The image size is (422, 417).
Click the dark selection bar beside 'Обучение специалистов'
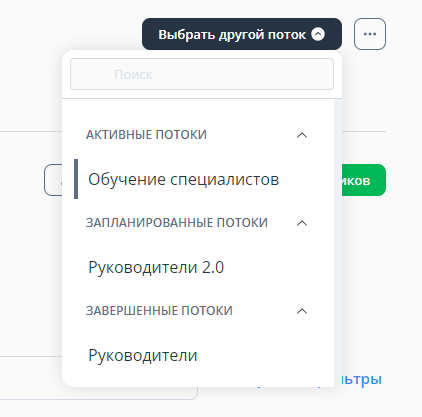click(x=76, y=179)
